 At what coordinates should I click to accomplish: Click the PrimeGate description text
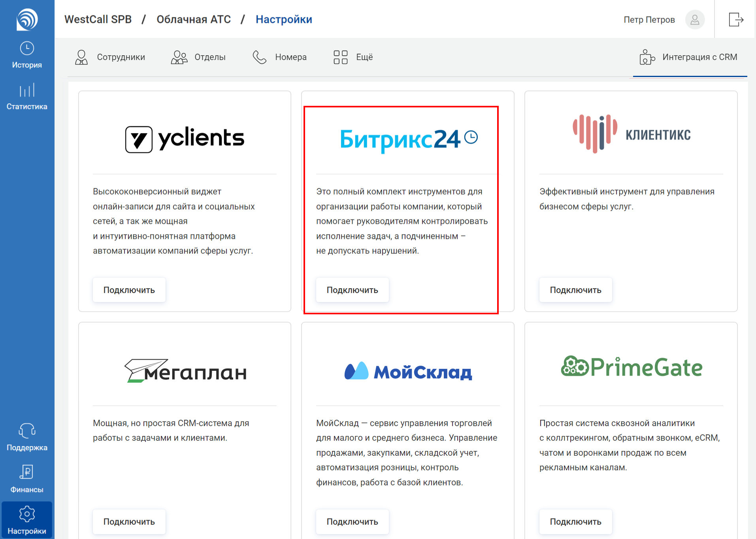click(x=630, y=445)
